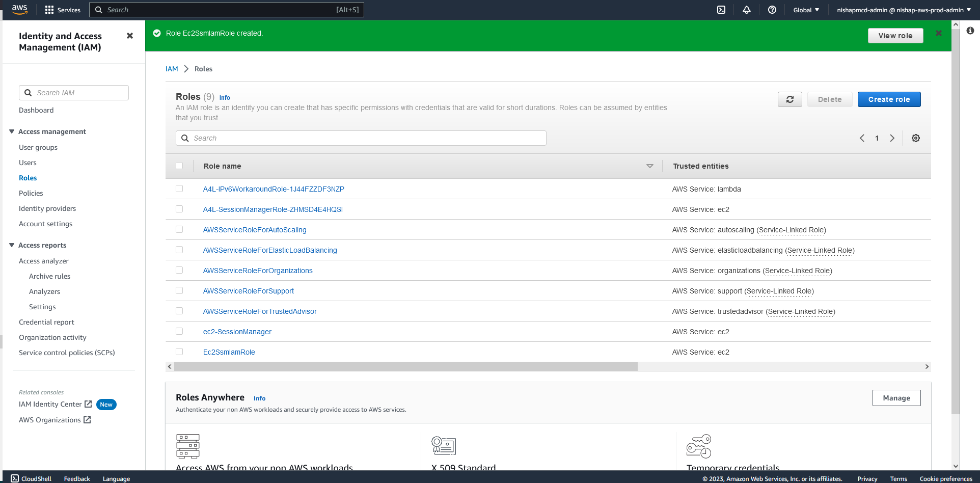The width and height of the screenshot is (980, 483).
Task: Tick the ec2-SessionManager role checkbox
Action: pyautogui.click(x=179, y=331)
